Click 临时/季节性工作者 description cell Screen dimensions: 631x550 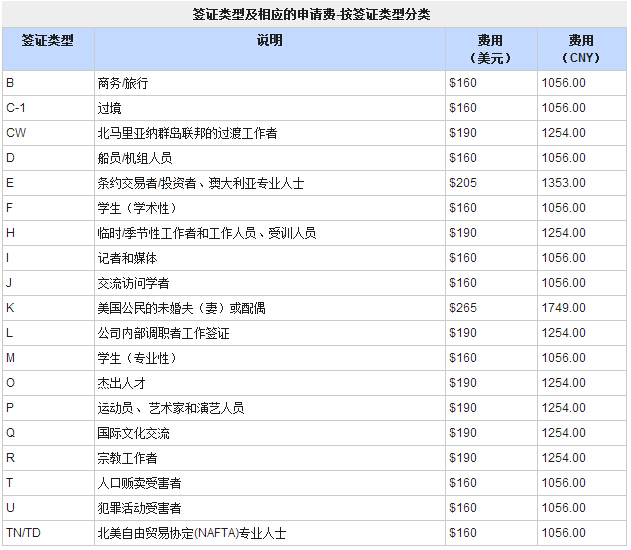270,233
